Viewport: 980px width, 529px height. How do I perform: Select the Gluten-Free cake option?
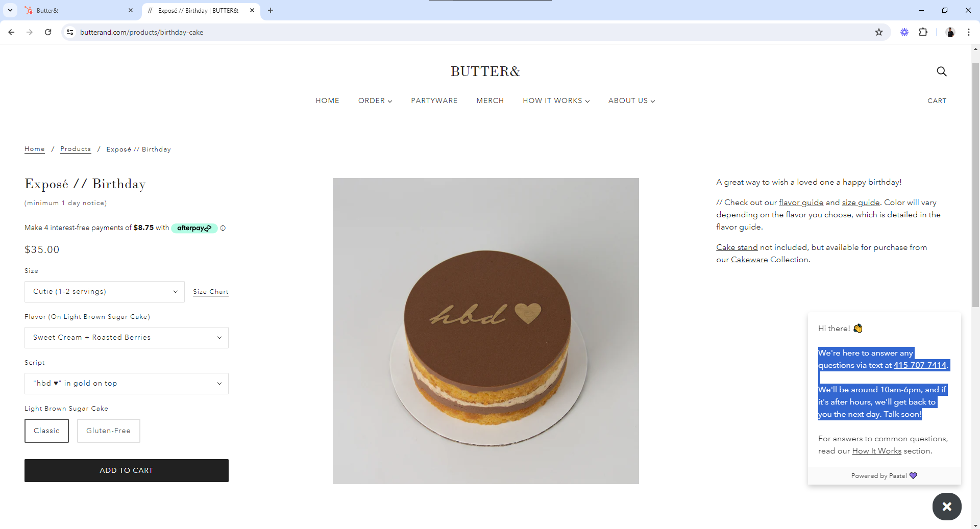tap(108, 431)
